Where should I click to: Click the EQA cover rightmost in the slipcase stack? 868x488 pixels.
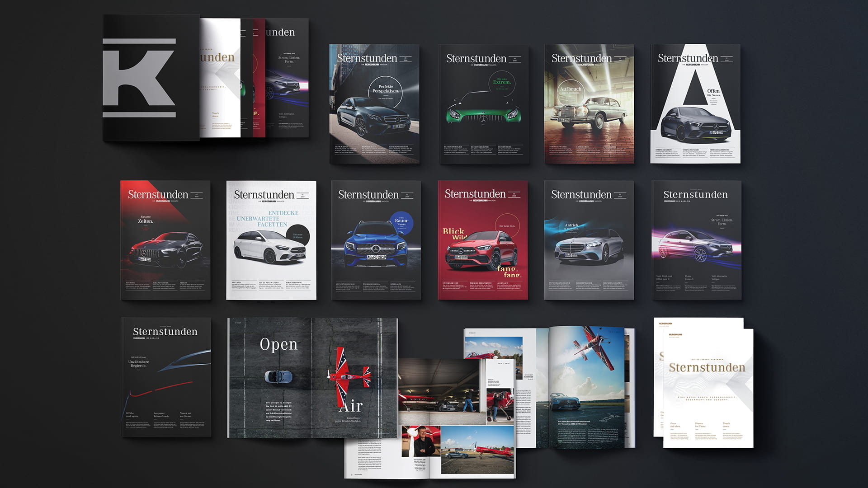287,78
